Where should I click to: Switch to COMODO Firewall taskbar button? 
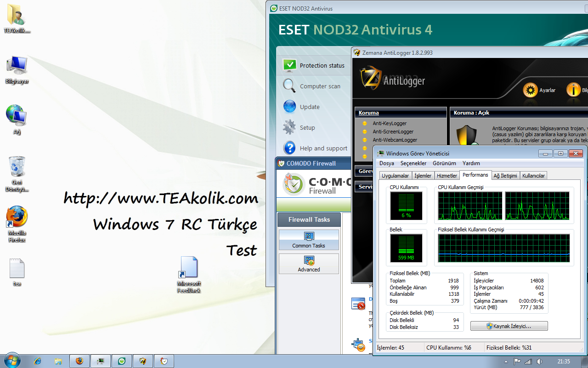[x=164, y=361]
